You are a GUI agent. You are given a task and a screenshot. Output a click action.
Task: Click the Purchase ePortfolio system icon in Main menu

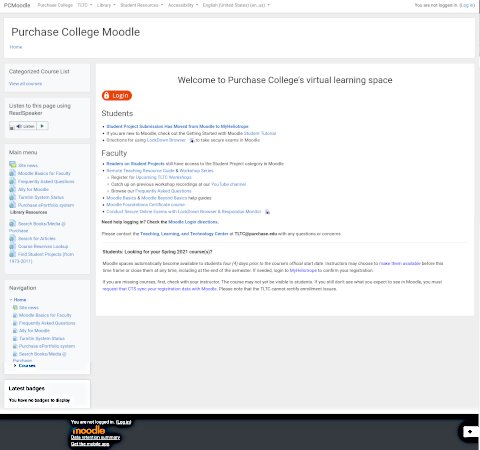(x=12, y=205)
